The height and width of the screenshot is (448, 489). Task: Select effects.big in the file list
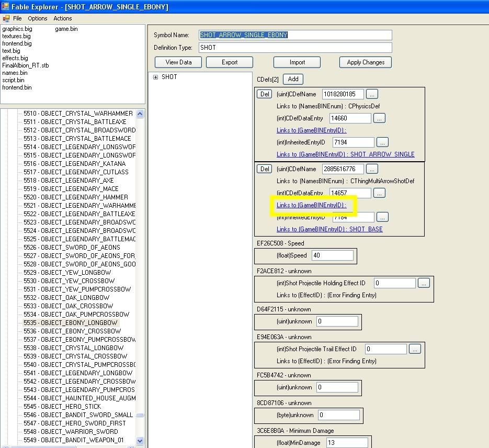[15, 58]
